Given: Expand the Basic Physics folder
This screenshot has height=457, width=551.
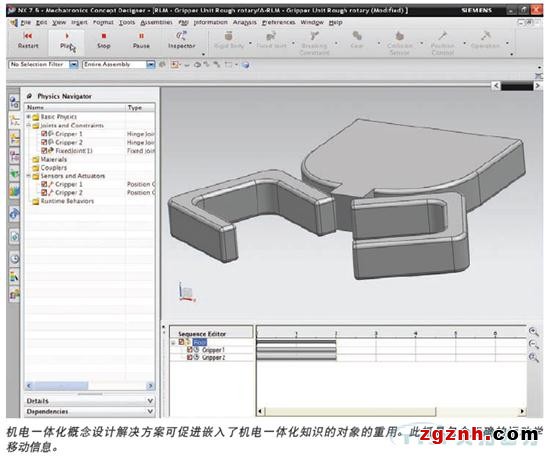Looking at the screenshot, I should point(29,116).
